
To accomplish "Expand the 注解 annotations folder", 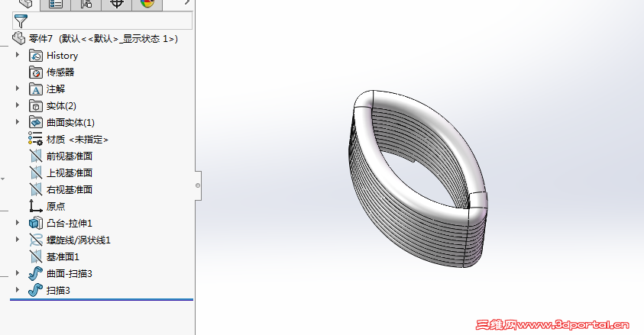I will pos(18,89).
